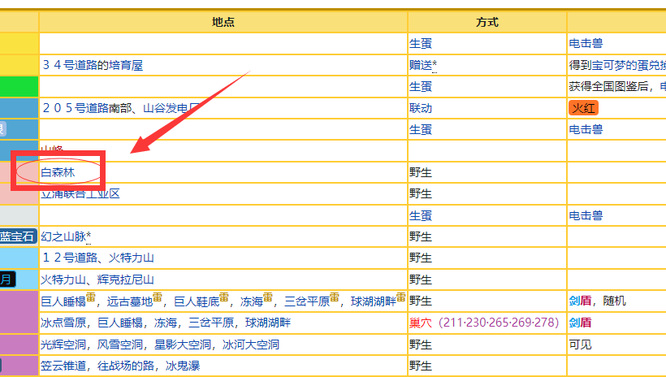Click 生蛋 in the 获得全国图鉴后 row

420,87
